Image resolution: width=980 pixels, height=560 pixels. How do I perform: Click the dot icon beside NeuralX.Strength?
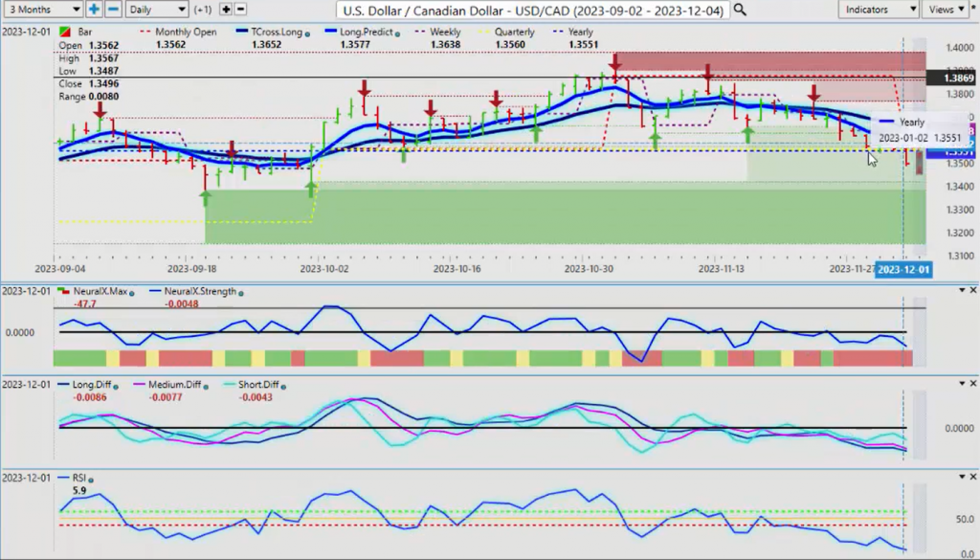241,293
